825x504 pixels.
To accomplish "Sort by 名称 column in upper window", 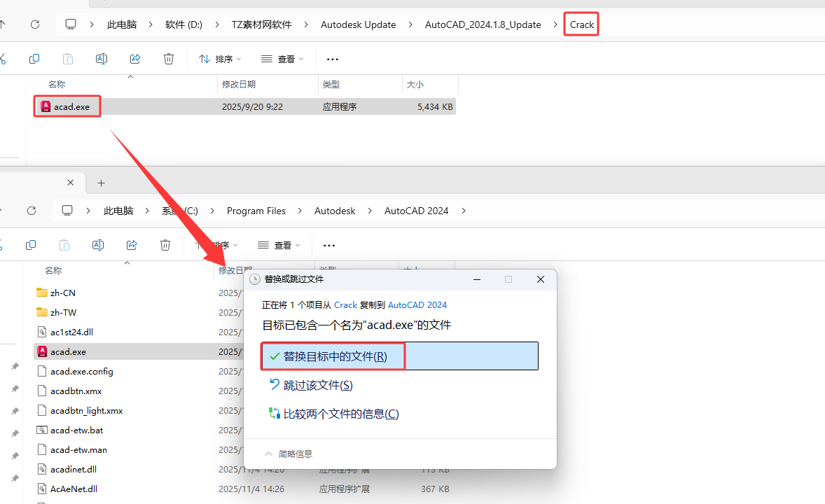I will click(x=56, y=84).
